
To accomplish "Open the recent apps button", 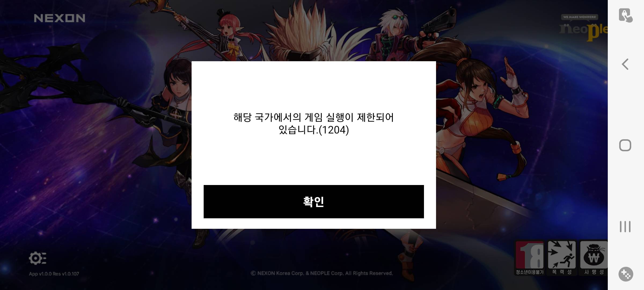I will [625, 227].
